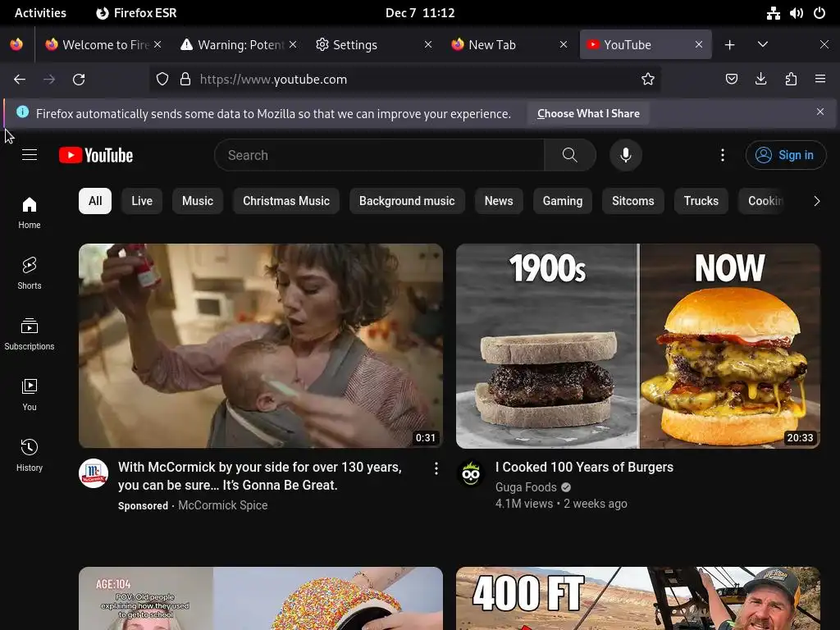Open McCormick ad options menu
840x630 pixels.
(436, 468)
